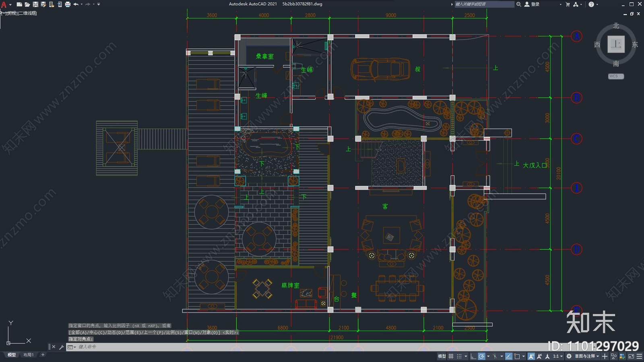Viewport: 644px width, 362px height.
Task: Click the search magnifier icon
Action: coord(519,4)
